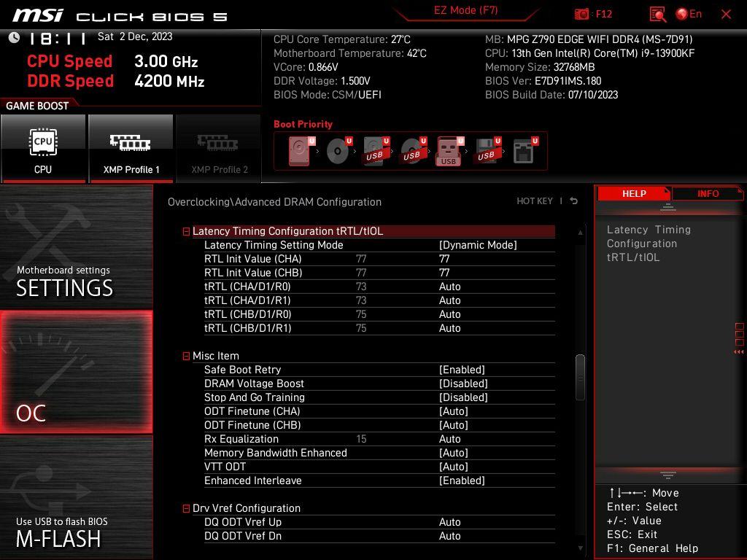Click the DDR Speed 4200 MHz readout
The image size is (747, 560).
(116, 81)
